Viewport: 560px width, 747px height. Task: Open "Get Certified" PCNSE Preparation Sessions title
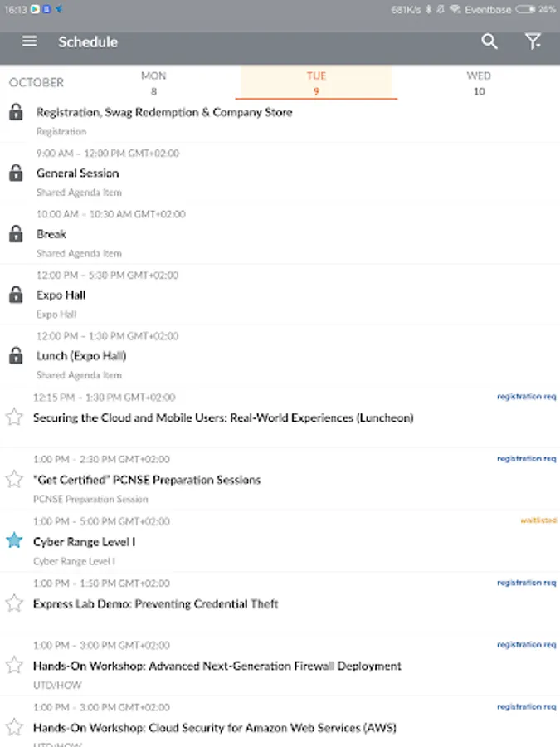[x=147, y=480]
